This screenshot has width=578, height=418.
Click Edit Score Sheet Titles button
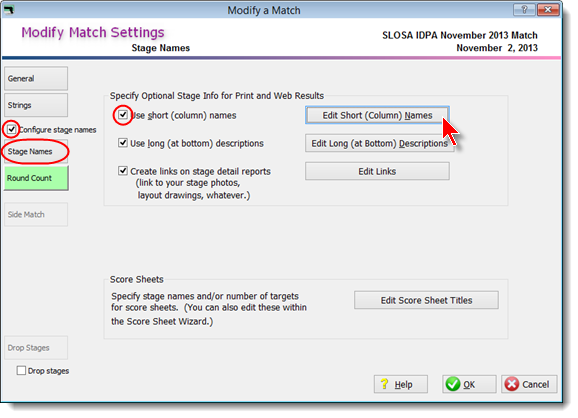[x=426, y=300]
